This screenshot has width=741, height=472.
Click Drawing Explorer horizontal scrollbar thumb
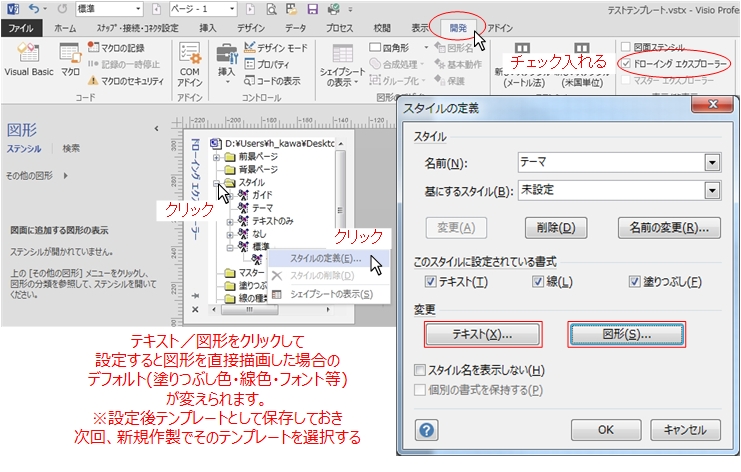coord(250,310)
